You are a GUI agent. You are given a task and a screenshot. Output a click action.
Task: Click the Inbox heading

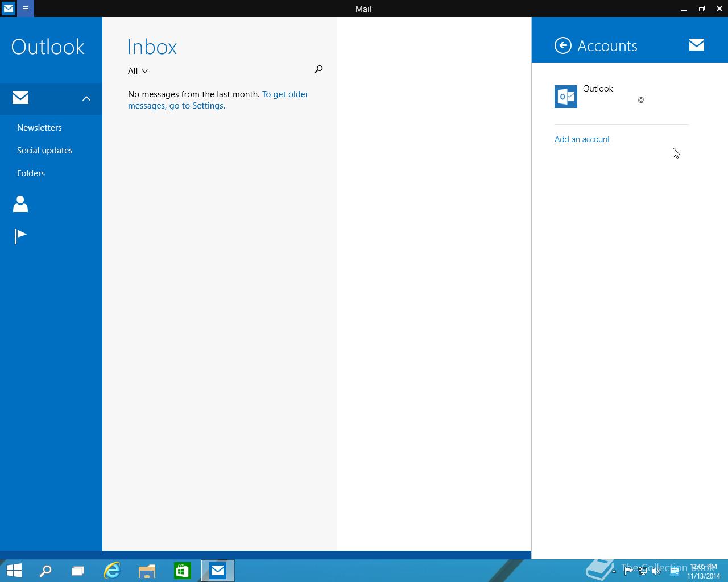click(x=152, y=47)
